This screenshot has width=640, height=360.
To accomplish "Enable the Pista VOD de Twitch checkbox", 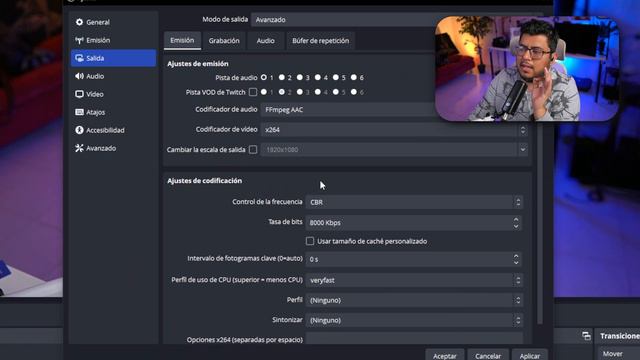I will 253,92.
